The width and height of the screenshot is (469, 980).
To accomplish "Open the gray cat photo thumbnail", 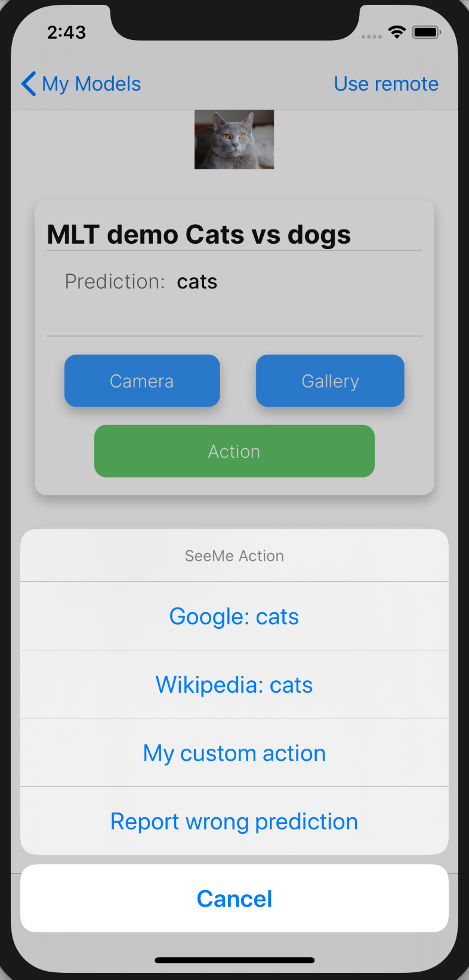I will pos(234,139).
